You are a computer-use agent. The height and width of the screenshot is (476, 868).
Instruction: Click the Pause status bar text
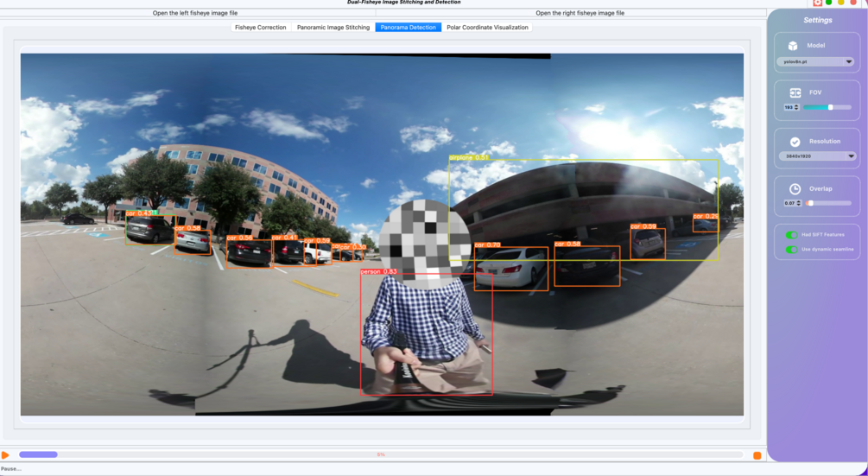[11, 469]
